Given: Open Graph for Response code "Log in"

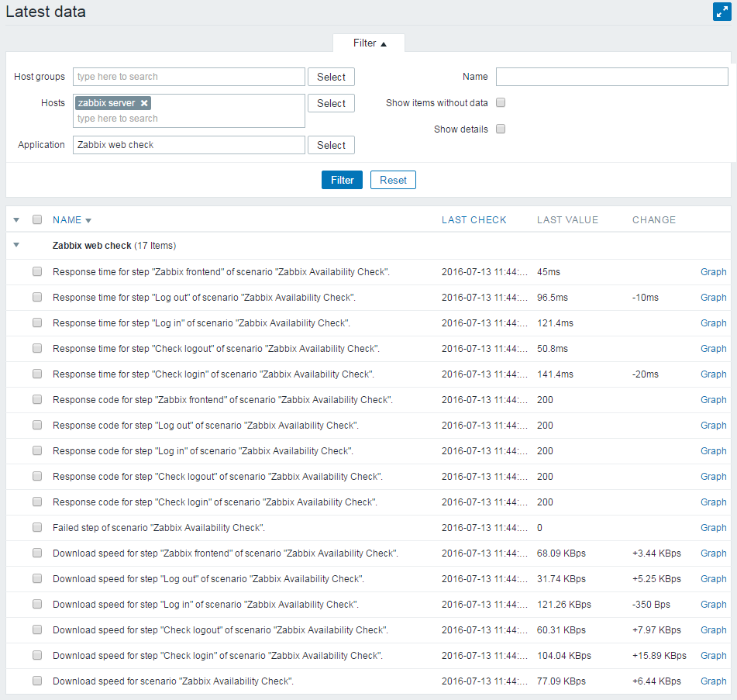Looking at the screenshot, I should pos(713,451).
